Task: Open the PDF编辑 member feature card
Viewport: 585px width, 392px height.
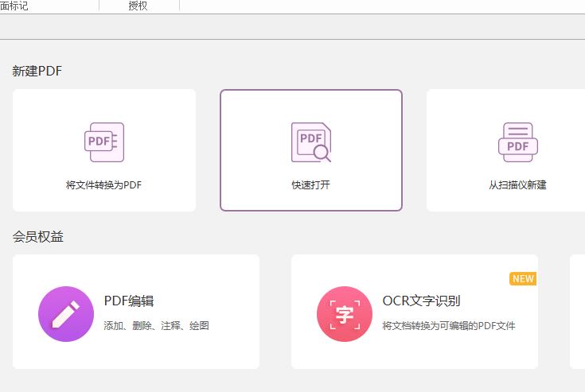Action: point(136,312)
